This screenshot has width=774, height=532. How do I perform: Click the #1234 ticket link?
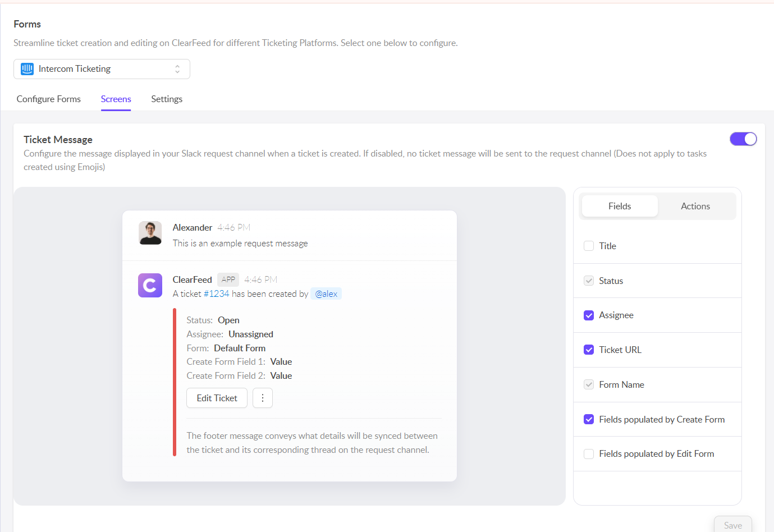point(216,294)
